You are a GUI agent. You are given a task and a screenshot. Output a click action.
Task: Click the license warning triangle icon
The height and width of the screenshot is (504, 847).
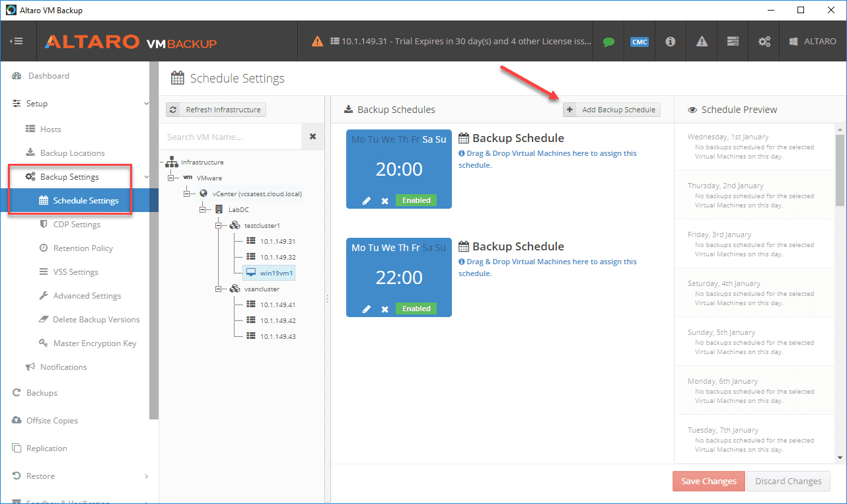(x=318, y=41)
